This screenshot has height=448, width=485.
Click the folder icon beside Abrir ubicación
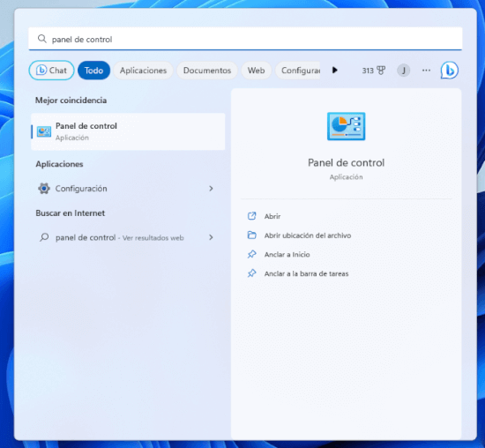(x=252, y=235)
